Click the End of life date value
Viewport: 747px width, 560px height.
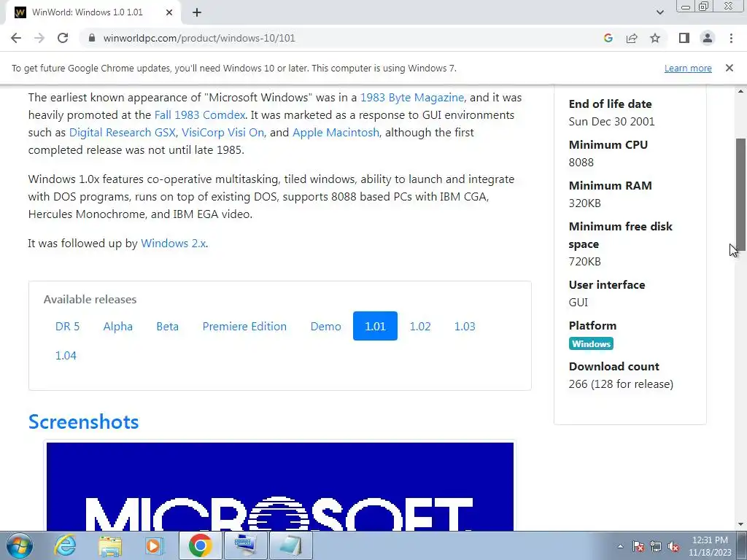pyautogui.click(x=612, y=122)
